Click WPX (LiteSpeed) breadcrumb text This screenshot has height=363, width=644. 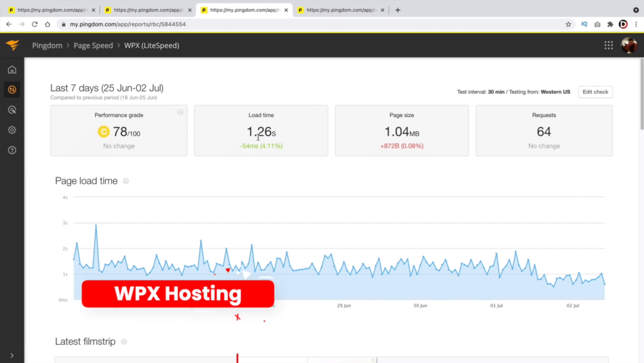click(x=152, y=45)
